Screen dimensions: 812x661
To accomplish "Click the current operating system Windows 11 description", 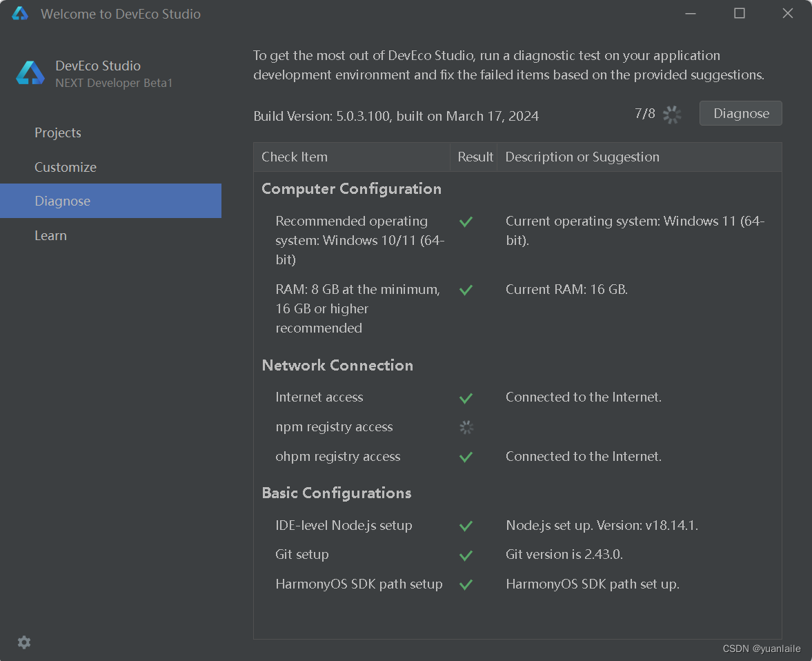I will click(635, 230).
